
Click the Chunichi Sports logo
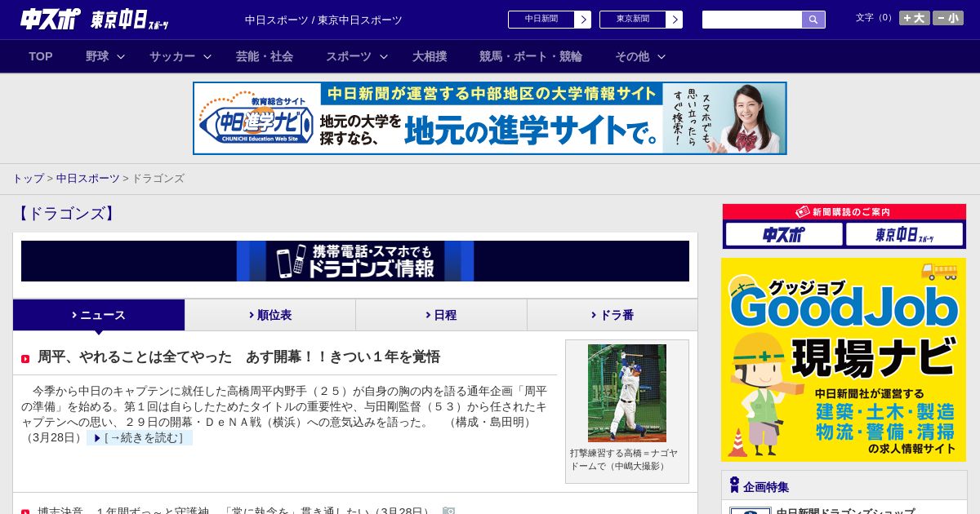point(50,19)
